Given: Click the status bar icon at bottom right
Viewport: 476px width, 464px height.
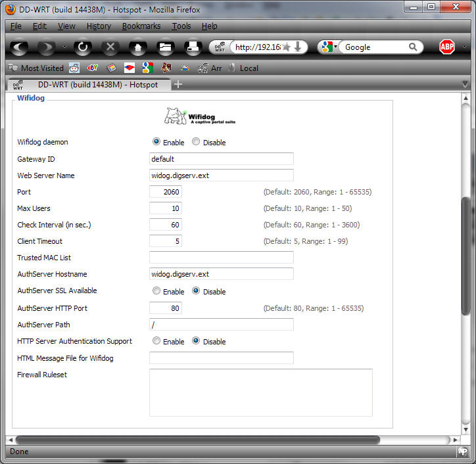Looking at the screenshot, I should tap(463, 452).
